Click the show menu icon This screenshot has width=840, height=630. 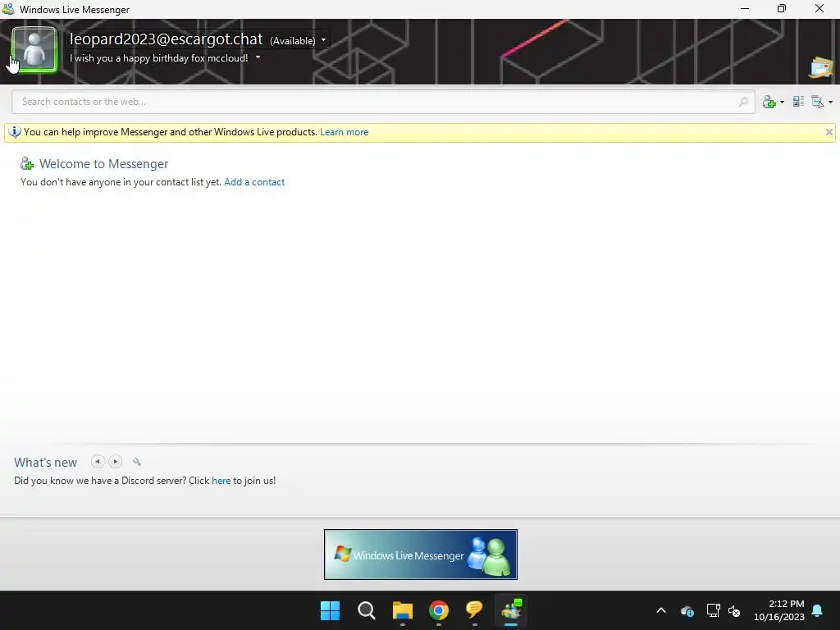point(818,101)
